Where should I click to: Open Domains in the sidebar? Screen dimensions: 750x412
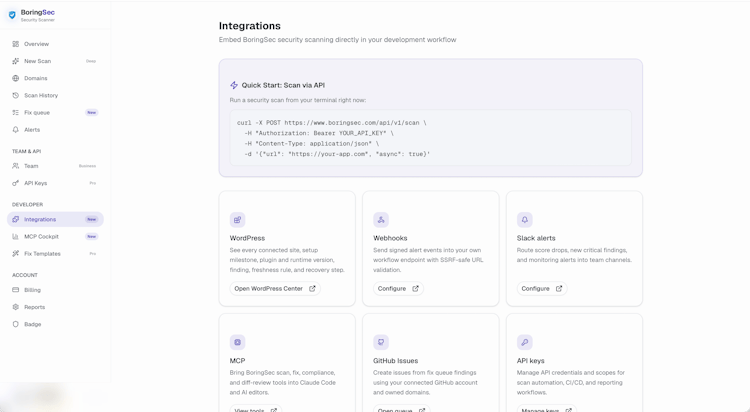(x=55, y=78)
